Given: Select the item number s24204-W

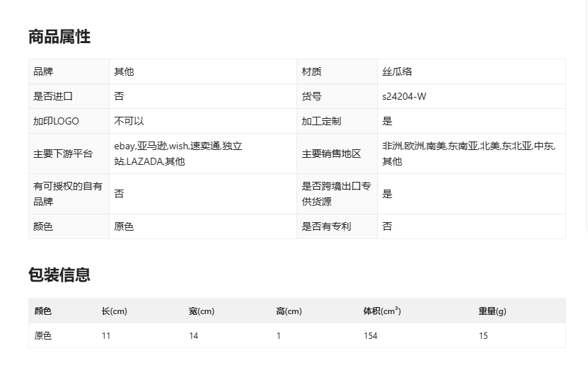Looking at the screenshot, I should pos(404,96).
